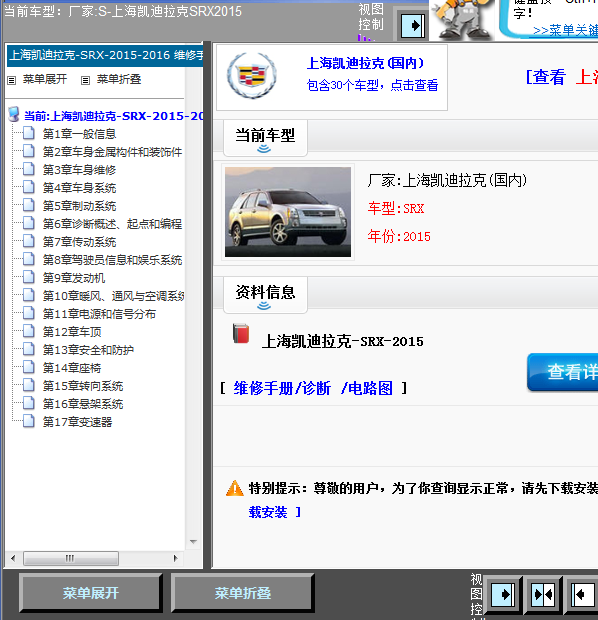Click tree horizontal scrollbar right arrow

[x=176, y=558]
